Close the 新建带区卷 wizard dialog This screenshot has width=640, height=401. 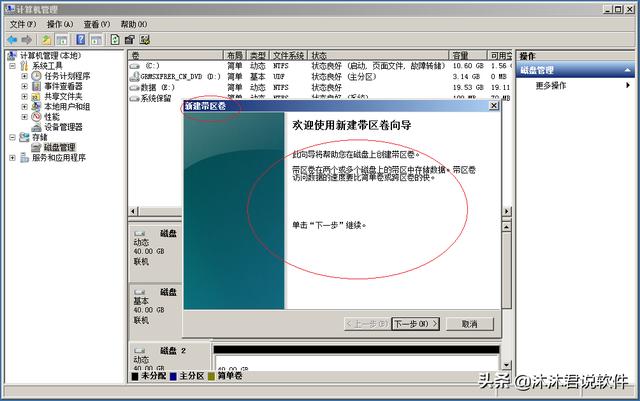494,106
